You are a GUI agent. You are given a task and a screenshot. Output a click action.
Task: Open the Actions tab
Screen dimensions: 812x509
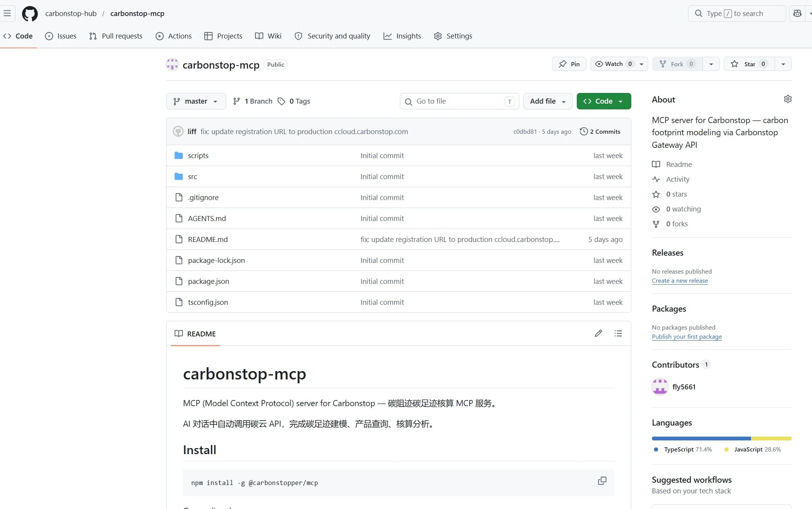[173, 36]
